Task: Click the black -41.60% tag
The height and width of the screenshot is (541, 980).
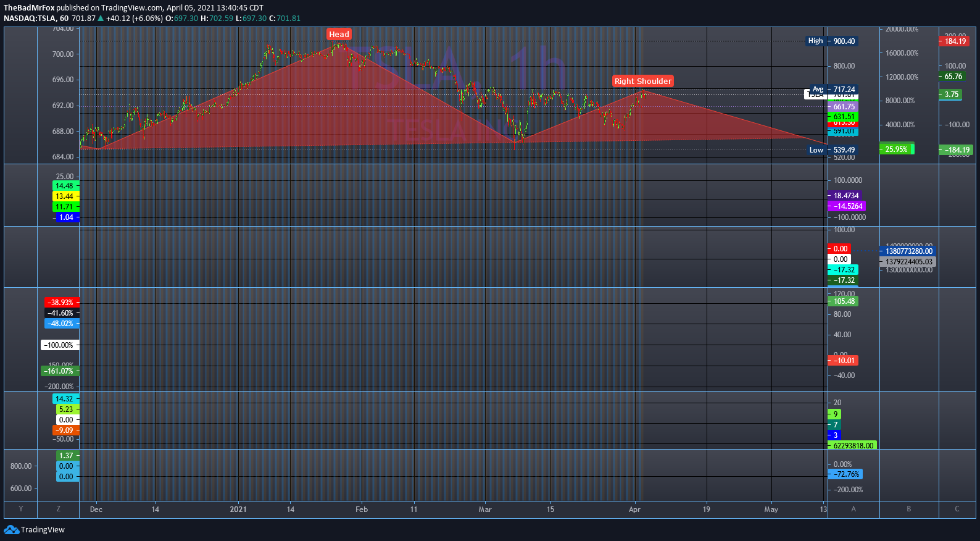Action: (x=62, y=313)
